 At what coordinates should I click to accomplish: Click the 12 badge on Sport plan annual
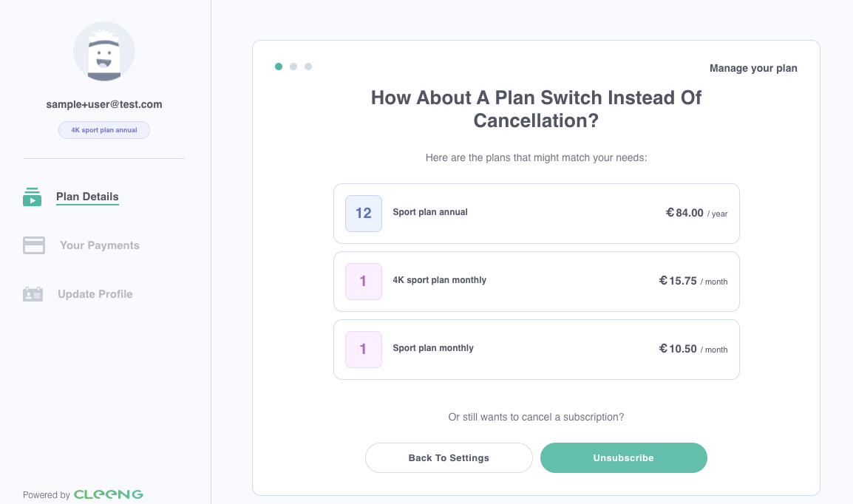click(x=364, y=214)
